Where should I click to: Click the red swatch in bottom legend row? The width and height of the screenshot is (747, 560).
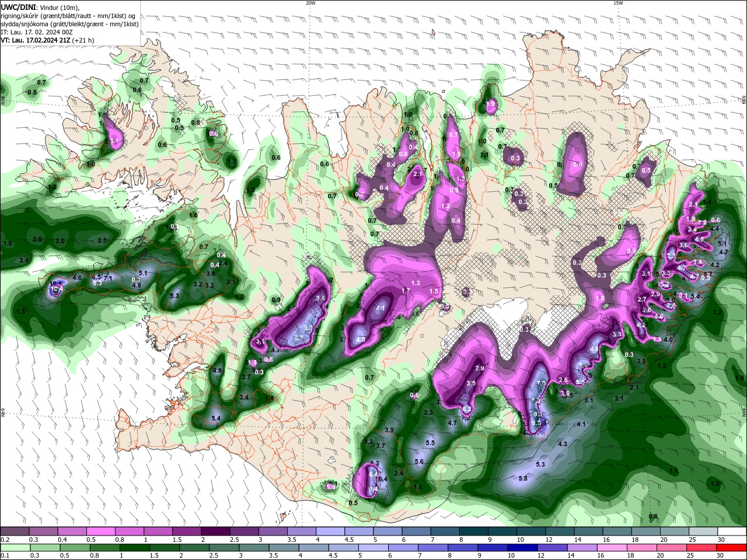point(731,548)
